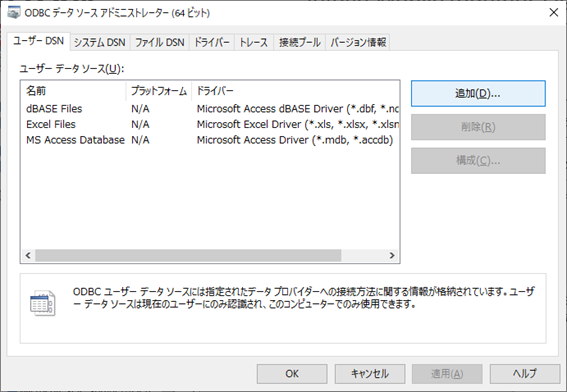Image resolution: width=567 pixels, height=392 pixels.
Task: Select the ユーザー DSN tab
Action: 38,41
